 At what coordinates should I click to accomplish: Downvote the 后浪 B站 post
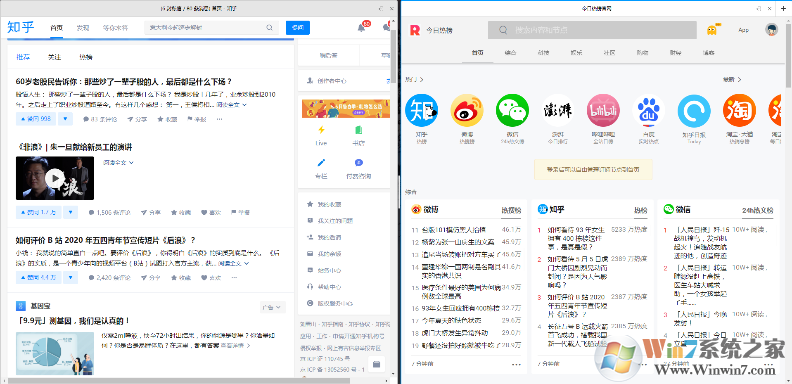pos(71,277)
